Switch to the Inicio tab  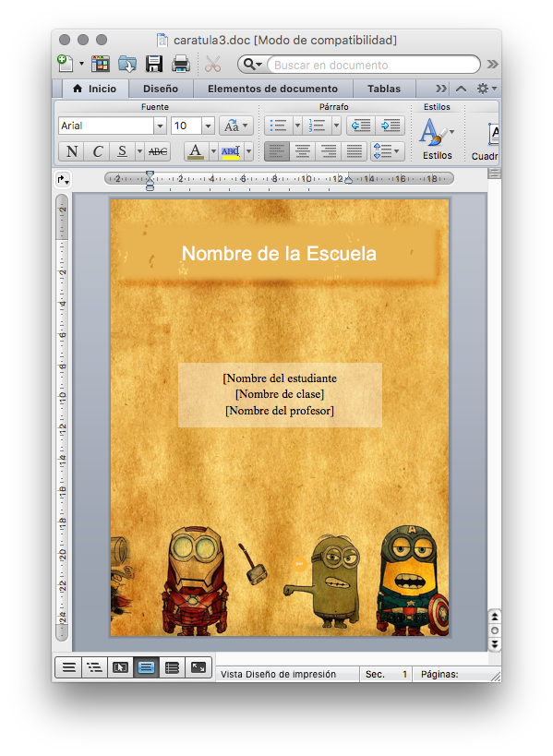click(x=95, y=89)
